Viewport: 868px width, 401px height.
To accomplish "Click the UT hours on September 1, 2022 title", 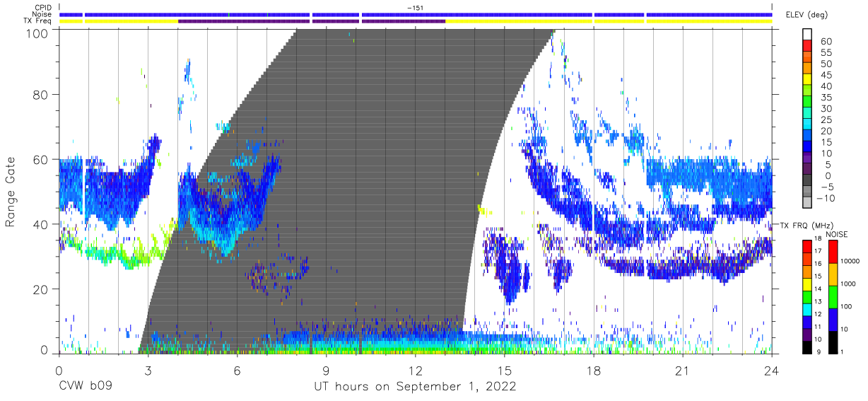I will click(415, 388).
